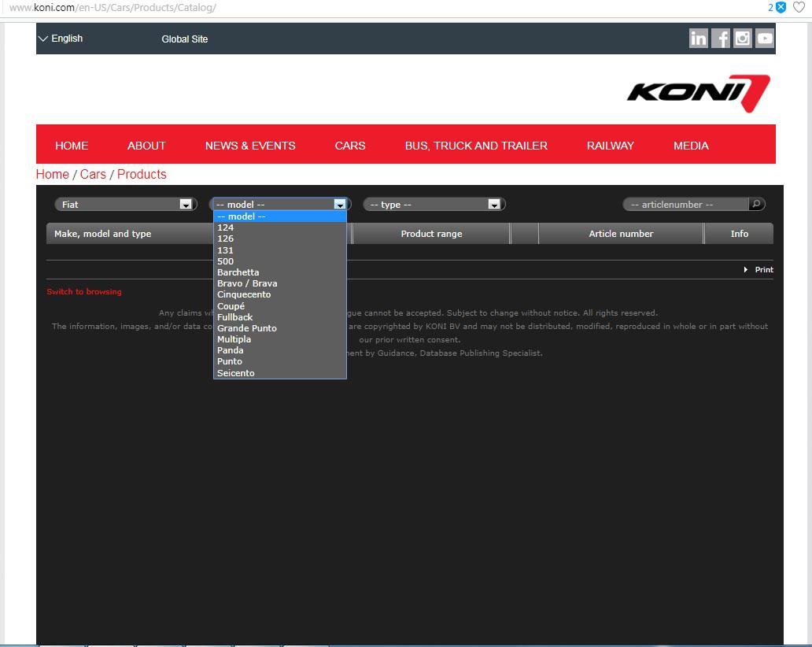Click the articlenumber search field
812x647 pixels.
point(686,204)
